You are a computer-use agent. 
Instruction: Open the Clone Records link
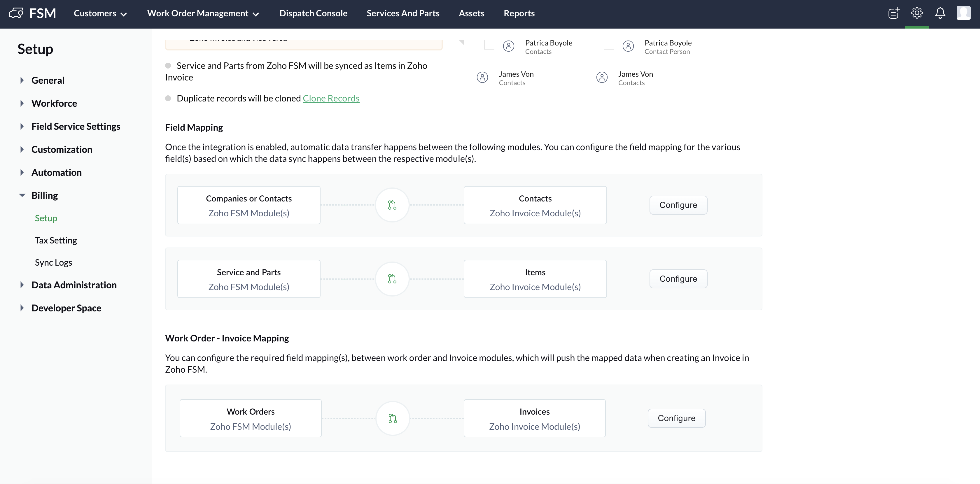[x=330, y=99]
